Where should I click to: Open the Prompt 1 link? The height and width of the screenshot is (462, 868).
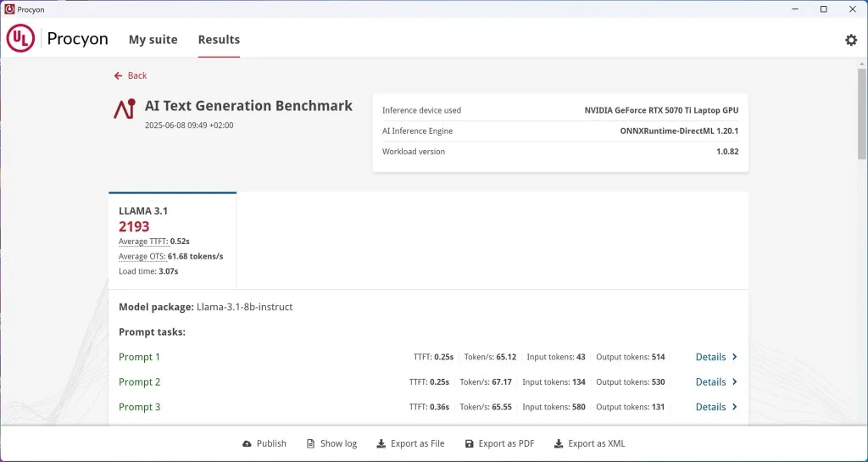[x=139, y=358]
